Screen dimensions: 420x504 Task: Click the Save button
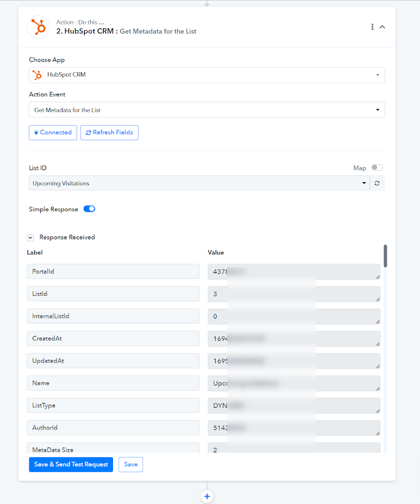click(x=131, y=464)
